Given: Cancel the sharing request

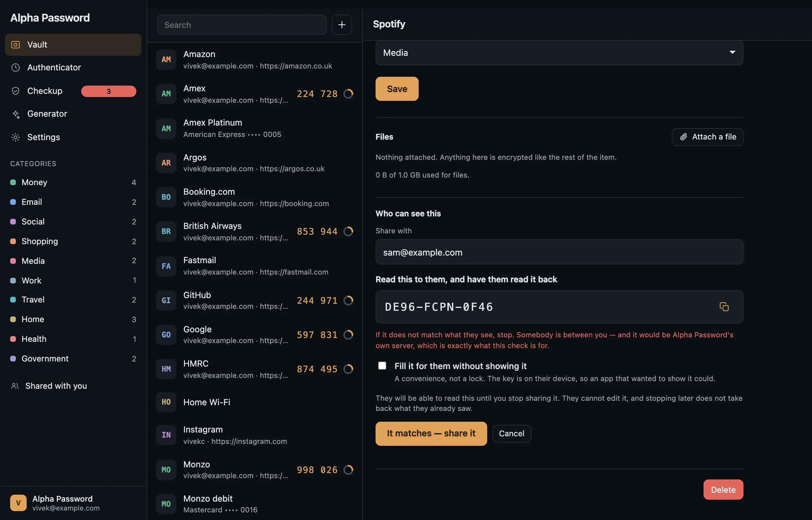Looking at the screenshot, I should click(x=511, y=433).
